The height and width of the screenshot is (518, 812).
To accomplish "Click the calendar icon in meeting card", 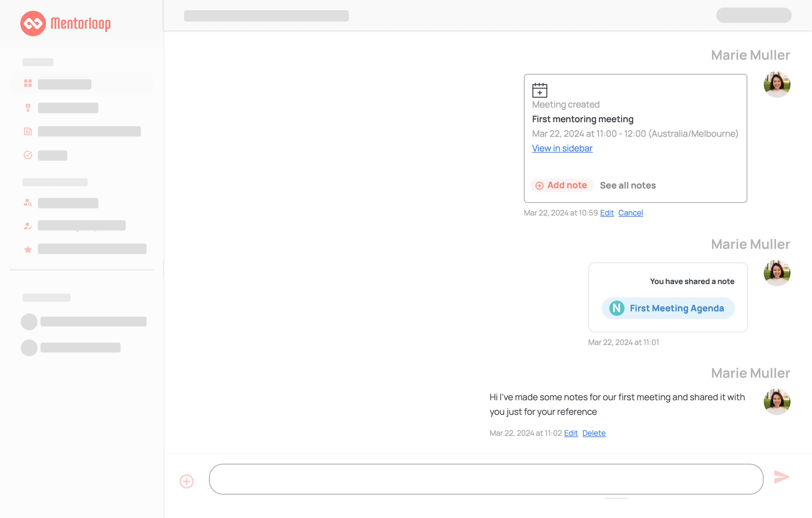I will point(539,90).
